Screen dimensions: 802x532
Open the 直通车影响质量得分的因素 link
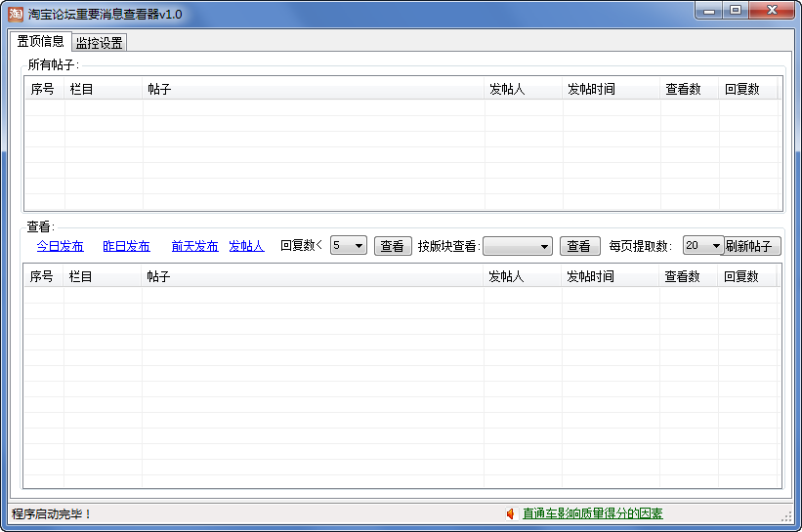point(592,513)
